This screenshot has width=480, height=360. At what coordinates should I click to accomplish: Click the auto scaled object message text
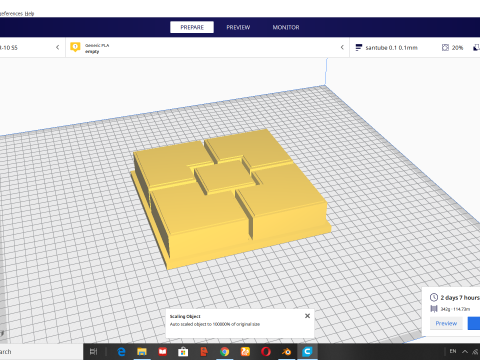[x=215, y=324]
